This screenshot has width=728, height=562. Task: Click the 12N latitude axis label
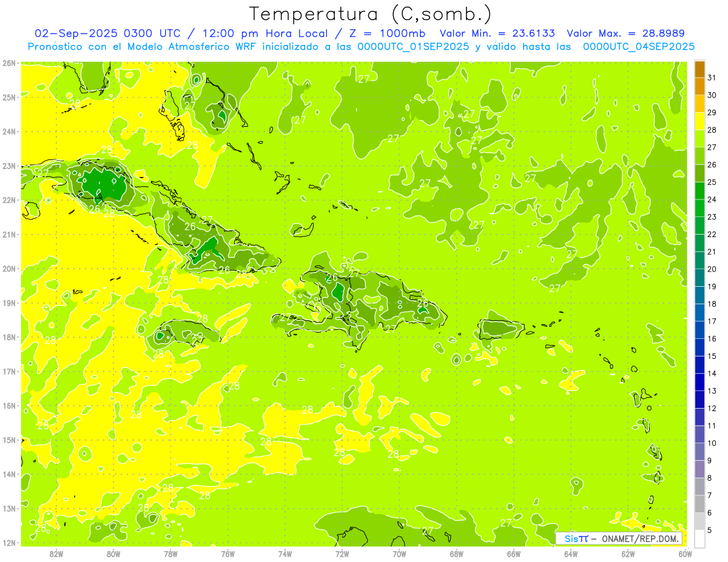[x=8, y=543]
